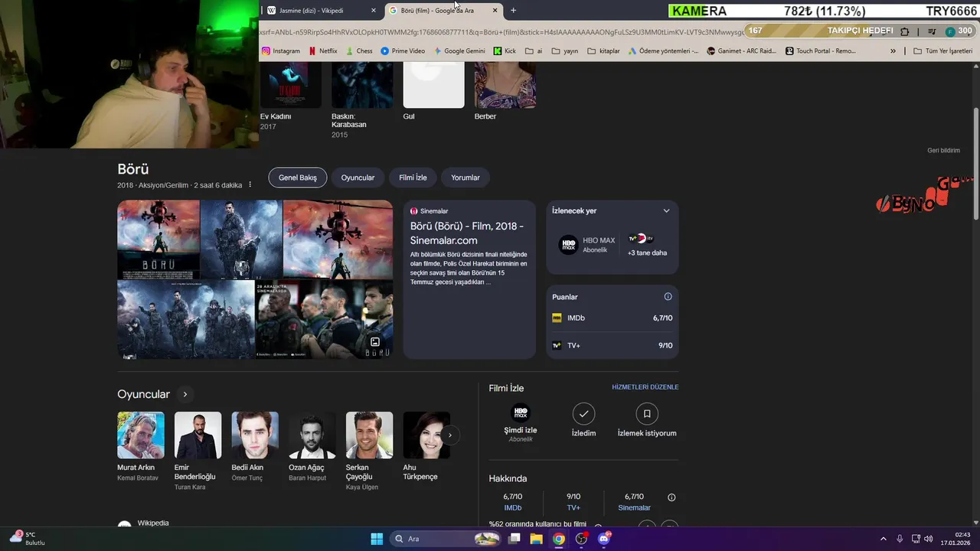The width and height of the screenshot is (980, 551).
Task: Open the IMDb link under Hakkında
Action: pyautogui.click(x=513, y=508)
